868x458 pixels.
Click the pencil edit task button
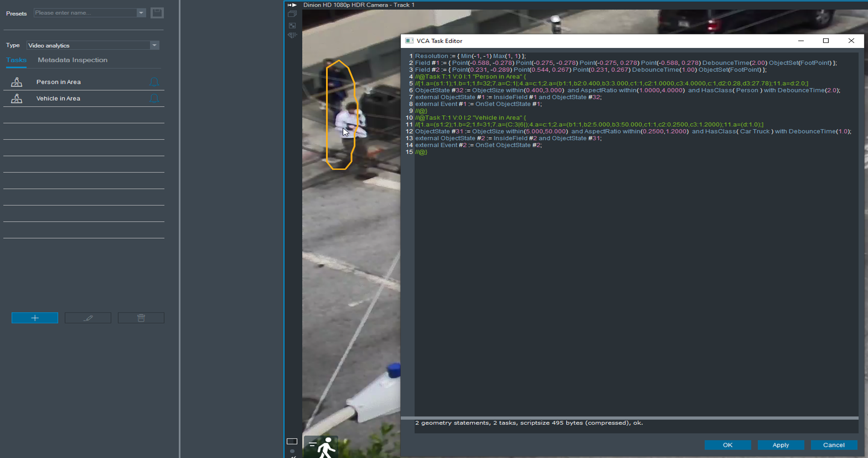click(88, 318)
